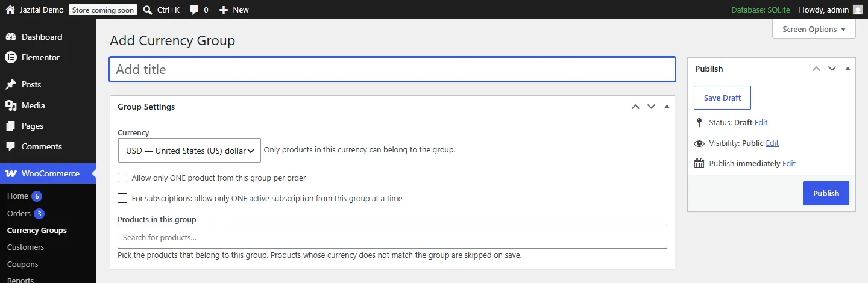Viewport: 868px width, 283px height.
Task: Click the Save Draft button
Action: [722, 98]
